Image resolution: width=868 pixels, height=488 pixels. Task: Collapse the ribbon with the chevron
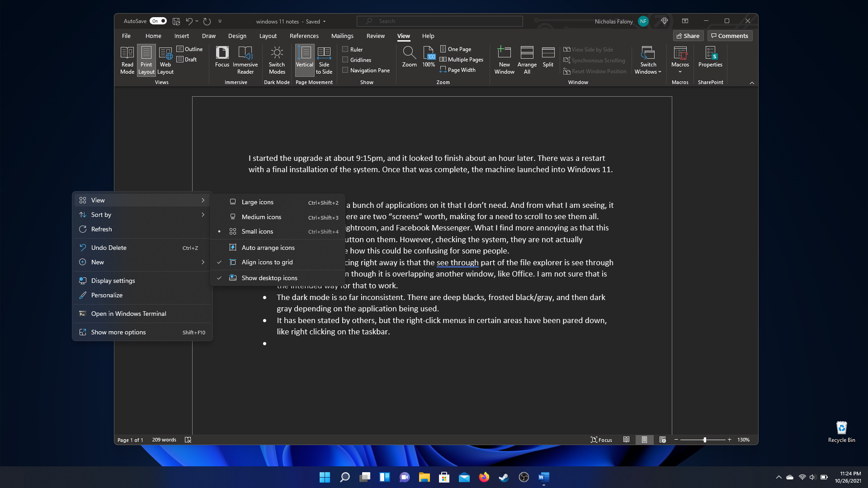click(752, 83)
